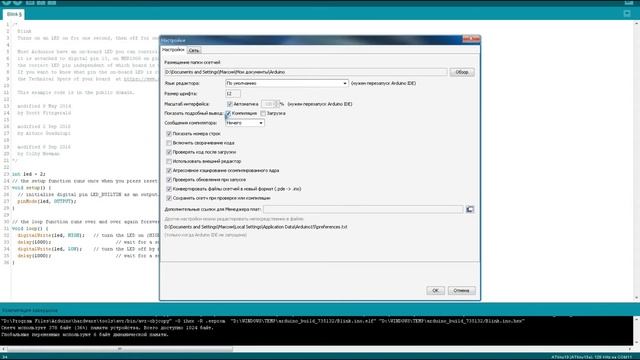Viewport: 640px width, 360px height.
Task: Enable Использовать внешний редактор checkbox
Action: tap(169, 162)
